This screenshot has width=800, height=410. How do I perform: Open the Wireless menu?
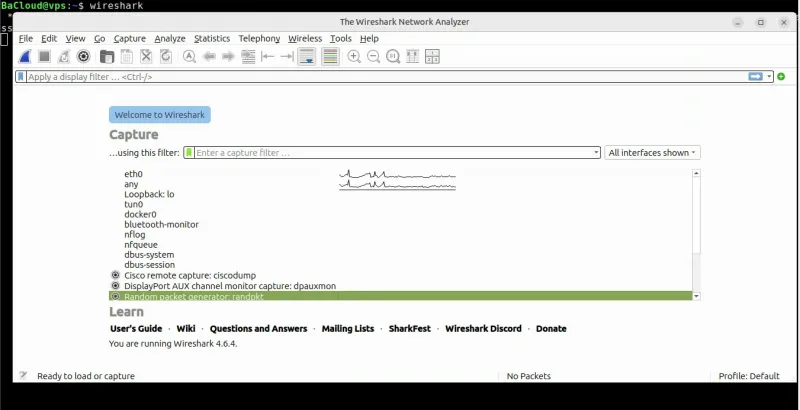click(305, 38)
